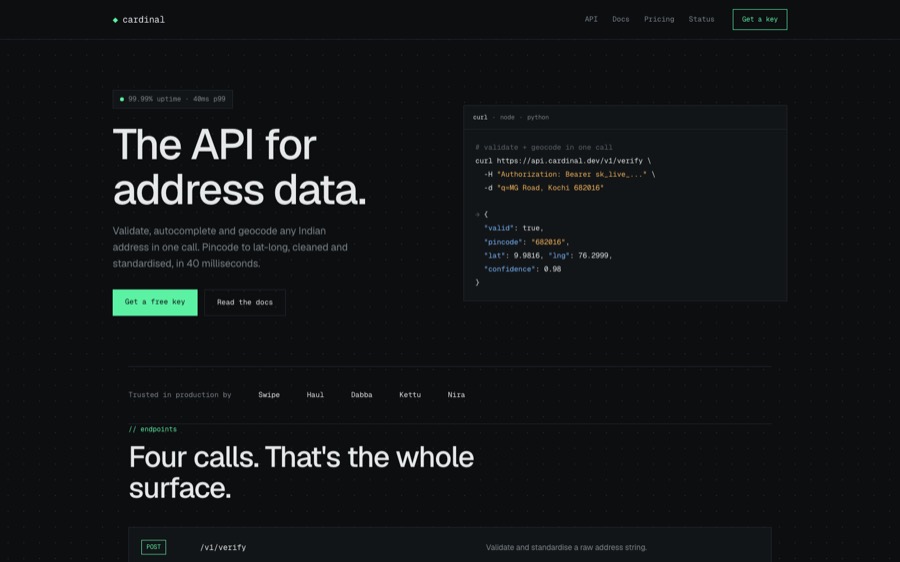
Task: View the Status nav link
Action: coord(701,20)
